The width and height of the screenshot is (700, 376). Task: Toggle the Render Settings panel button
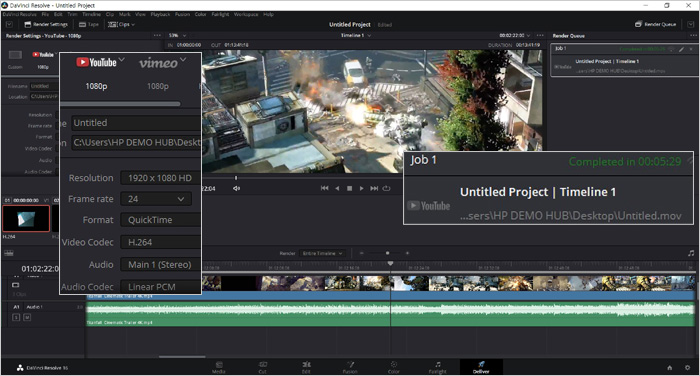click(46, 24)
